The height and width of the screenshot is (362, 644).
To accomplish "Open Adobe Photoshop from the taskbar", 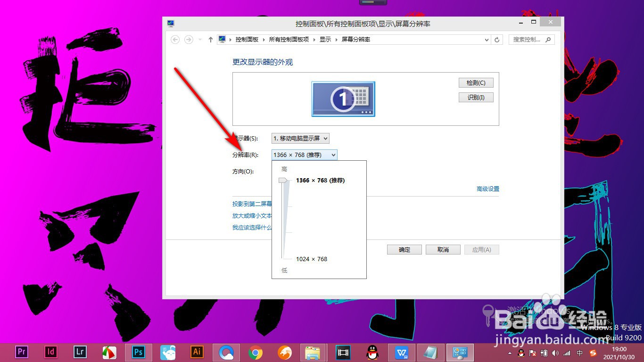I will coord(138,352).
